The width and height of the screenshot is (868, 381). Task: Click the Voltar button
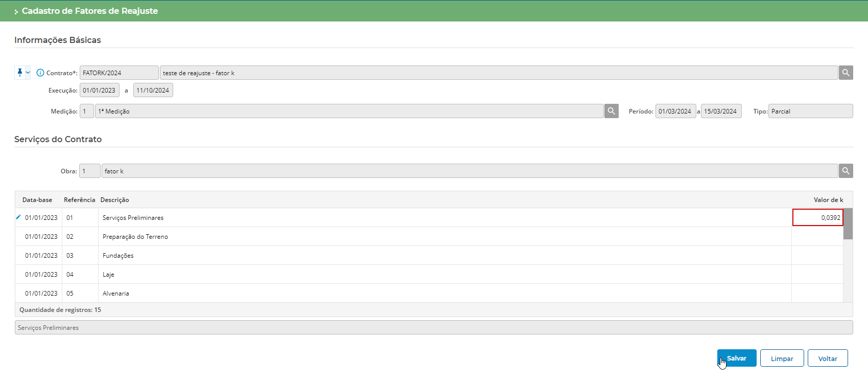click(828, 358)
